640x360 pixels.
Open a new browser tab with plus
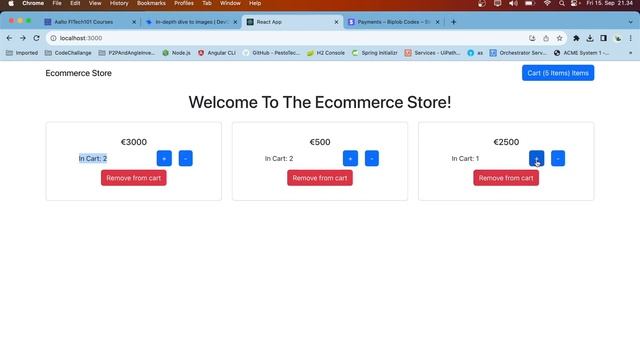pyautogui.click(x=453, y=22)
